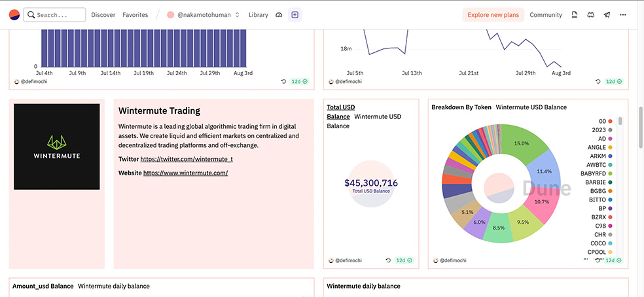Click defimochi avatar in Total USD Balance panel

pyautogui.click(x=331, y=260)
